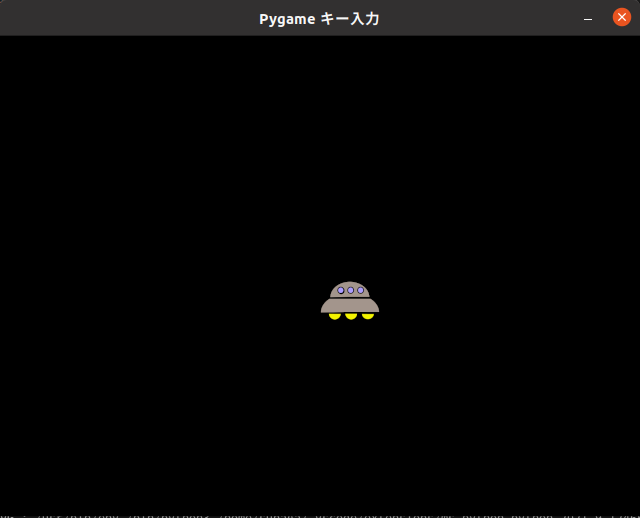Click the UFO's left purple window

[341, 290]
